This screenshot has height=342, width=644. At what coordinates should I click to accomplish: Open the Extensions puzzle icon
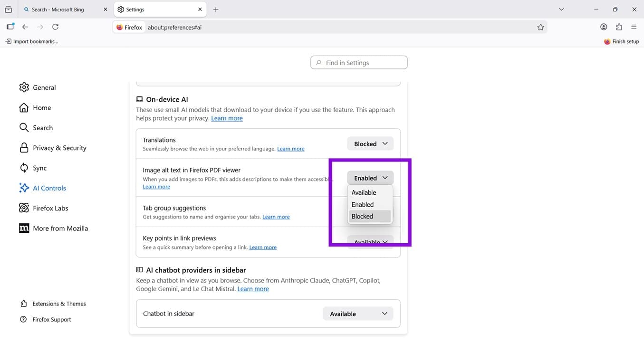click(619, 27)
